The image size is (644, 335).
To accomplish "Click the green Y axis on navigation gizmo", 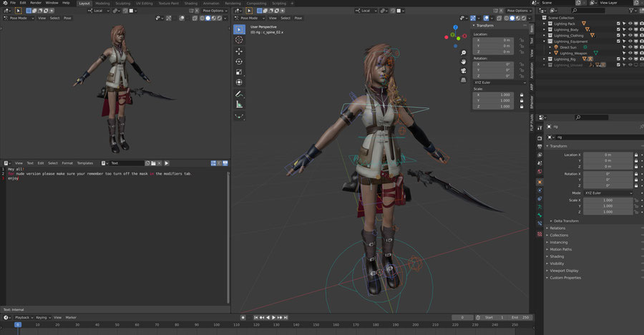I will 453,35.
